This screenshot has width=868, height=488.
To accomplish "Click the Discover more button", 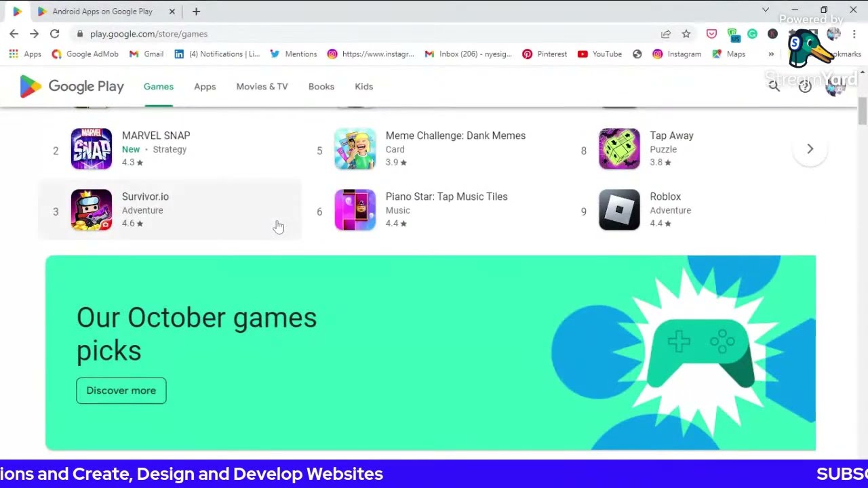I will pyautogui.click(x=121, y=390).
